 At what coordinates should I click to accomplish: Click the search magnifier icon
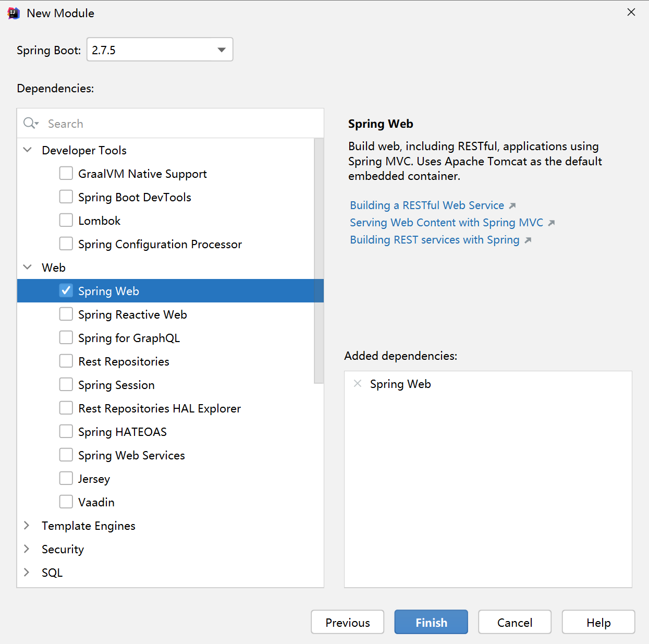31,123
